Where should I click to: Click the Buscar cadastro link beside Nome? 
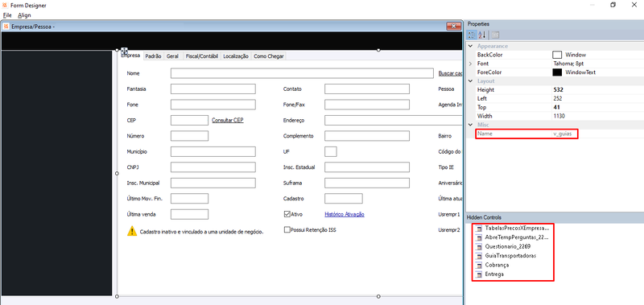[x=451, y=73]
